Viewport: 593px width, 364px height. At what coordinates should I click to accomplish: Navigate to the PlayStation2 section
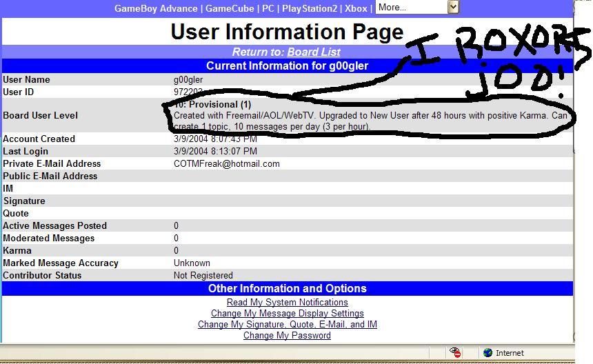(x=310, y=8)
